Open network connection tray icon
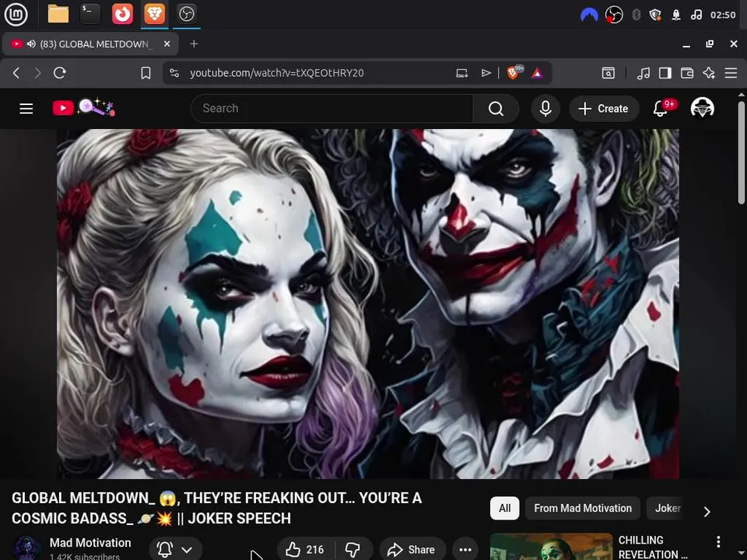Image resolution: width=747 pixels, height=560 pixels. point(676,15)
